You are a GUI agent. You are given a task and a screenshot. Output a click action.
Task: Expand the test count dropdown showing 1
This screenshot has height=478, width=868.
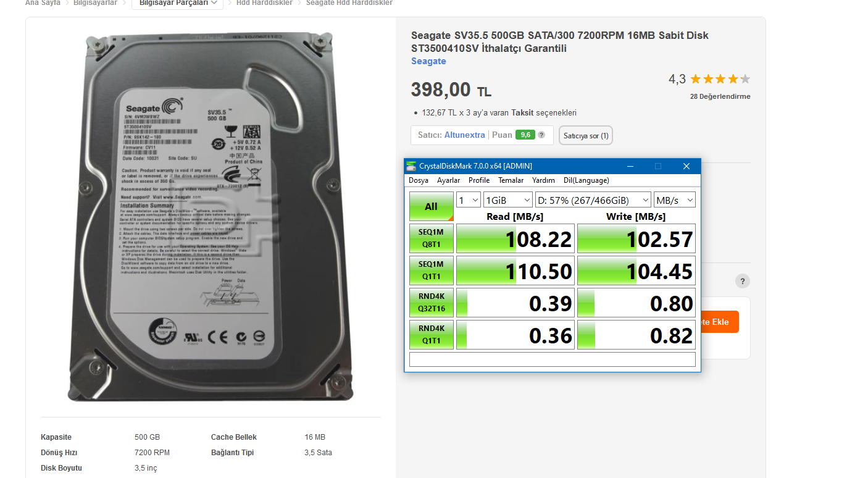click(469, 199)
